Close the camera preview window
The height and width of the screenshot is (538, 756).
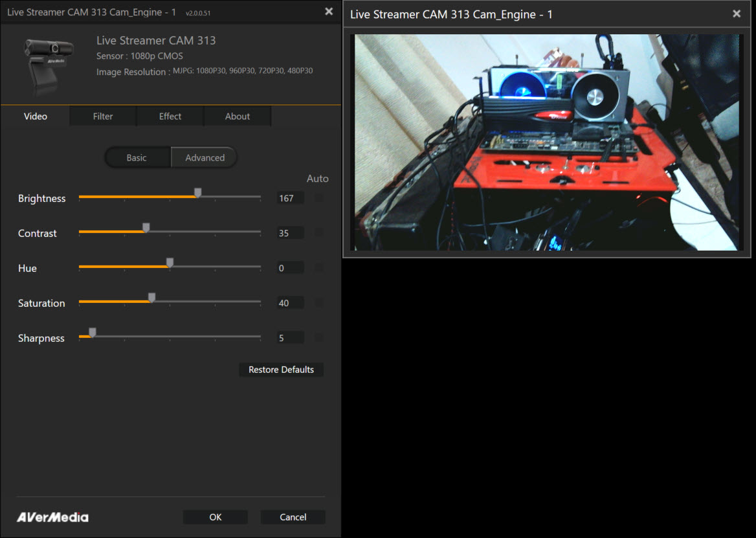tap(737, 14)
